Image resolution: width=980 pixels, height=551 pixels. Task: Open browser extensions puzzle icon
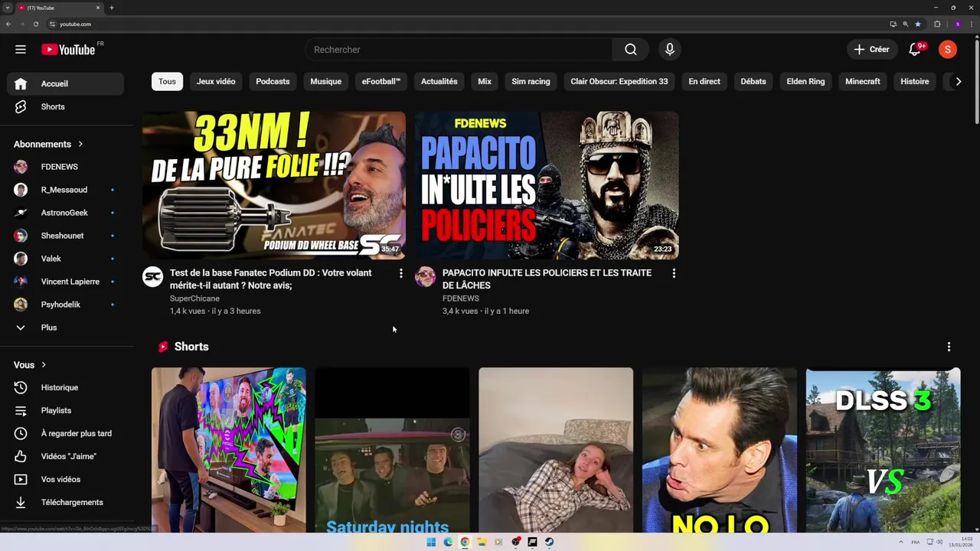click(937, 24)
